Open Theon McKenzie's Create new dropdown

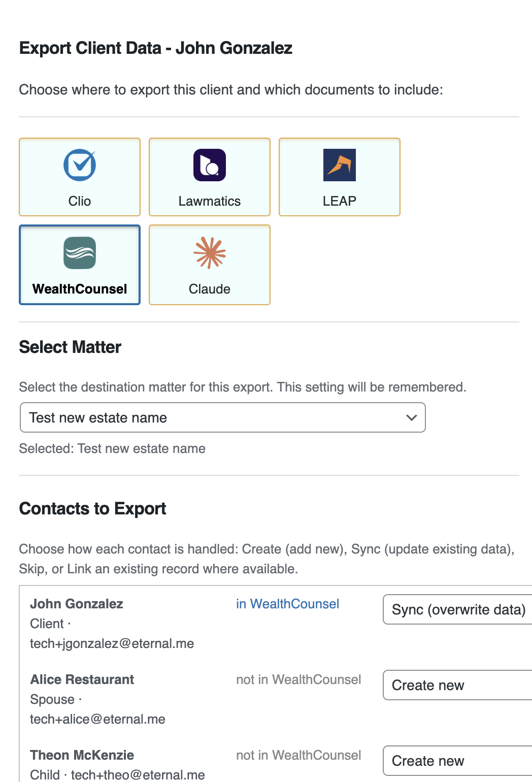point(457,761)
